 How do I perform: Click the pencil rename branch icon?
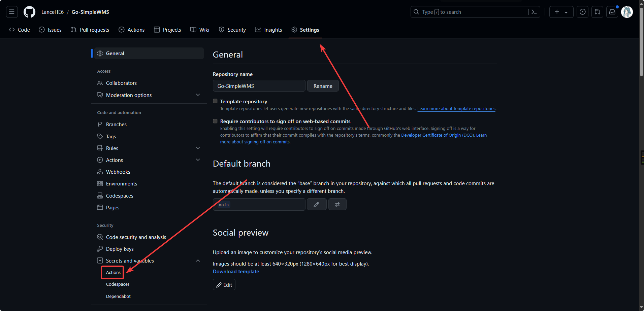pos(316,204)
